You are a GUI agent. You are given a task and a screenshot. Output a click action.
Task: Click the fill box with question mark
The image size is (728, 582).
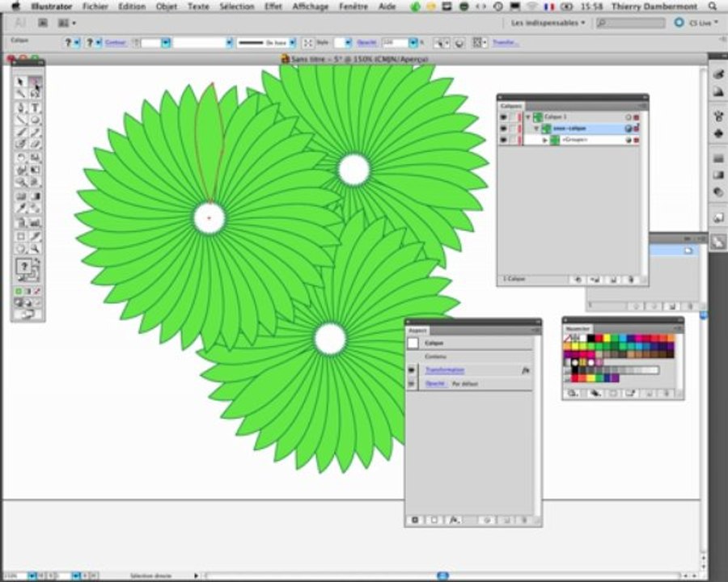(23, 266)
